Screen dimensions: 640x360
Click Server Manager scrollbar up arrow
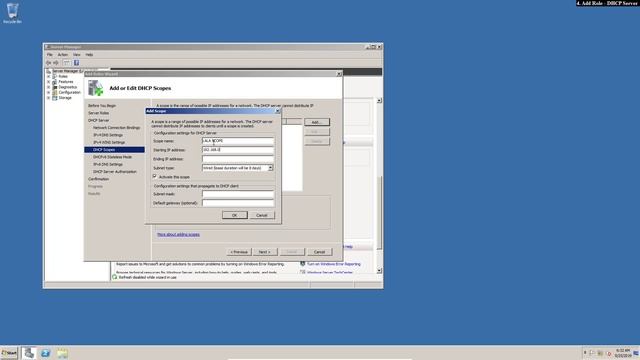click(379, 100)
